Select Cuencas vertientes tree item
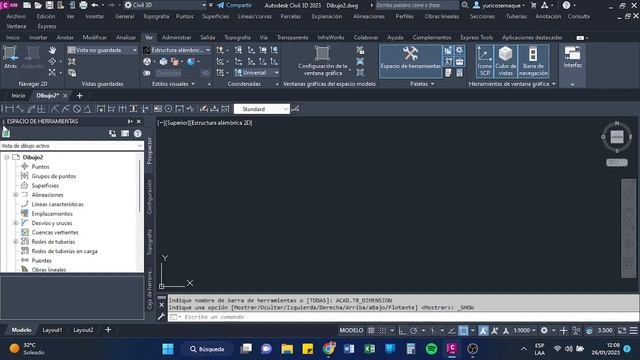The height and width of the screenshot is (360, 640). [55, 232]
